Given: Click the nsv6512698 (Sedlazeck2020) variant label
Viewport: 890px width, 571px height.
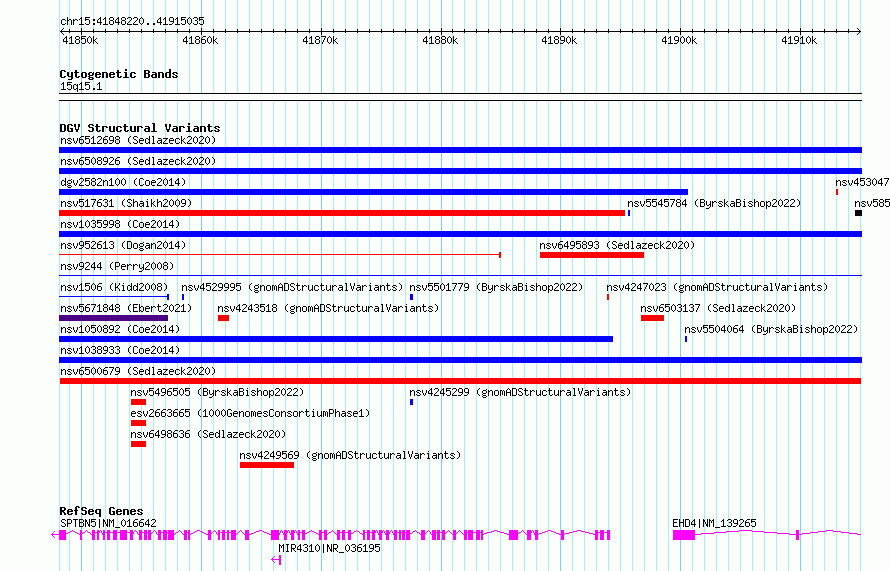Looking at the screenshot, I should 138,140.
